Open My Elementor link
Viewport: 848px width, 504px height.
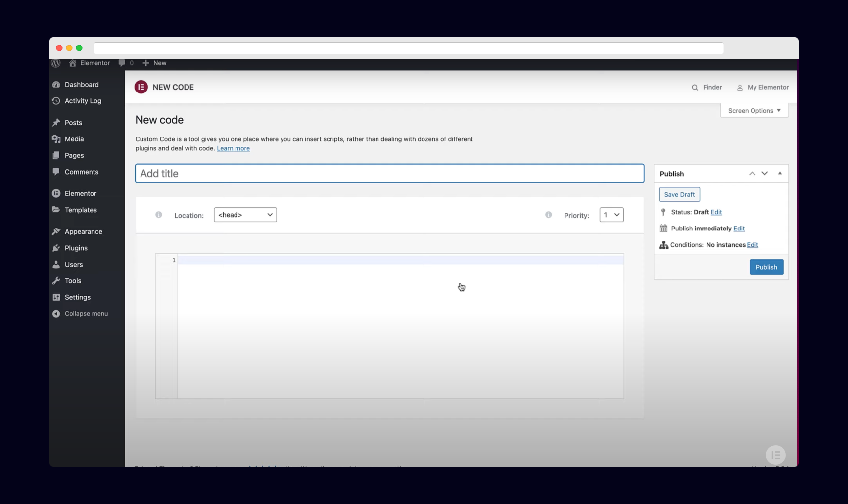pyautogui.click(x=768, y=87)
